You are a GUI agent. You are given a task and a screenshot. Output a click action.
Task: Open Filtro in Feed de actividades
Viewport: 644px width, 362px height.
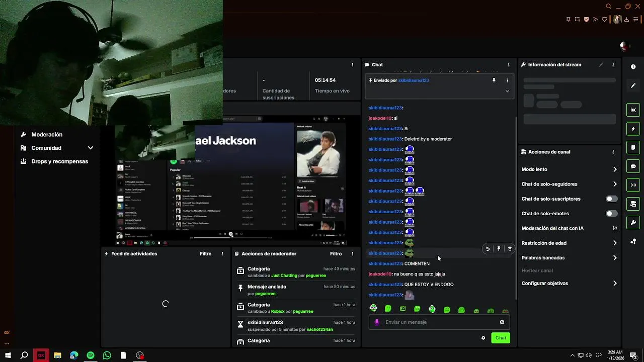pyautogui.click(x=206, y=254)
